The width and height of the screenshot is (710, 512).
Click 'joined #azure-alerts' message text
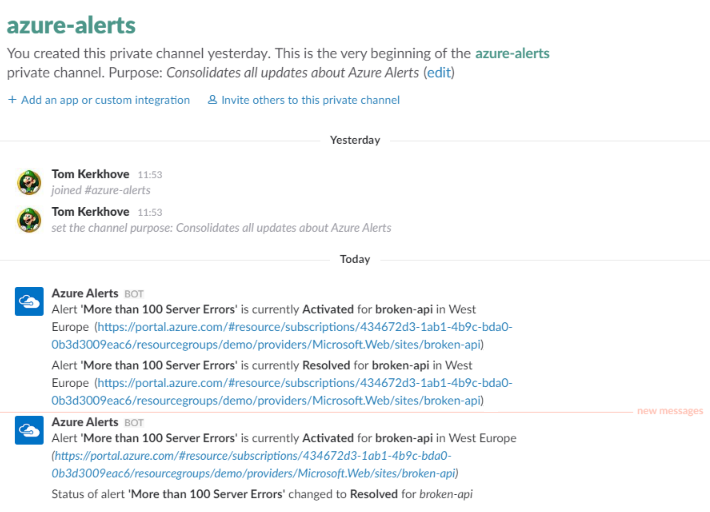pos(101,190)
